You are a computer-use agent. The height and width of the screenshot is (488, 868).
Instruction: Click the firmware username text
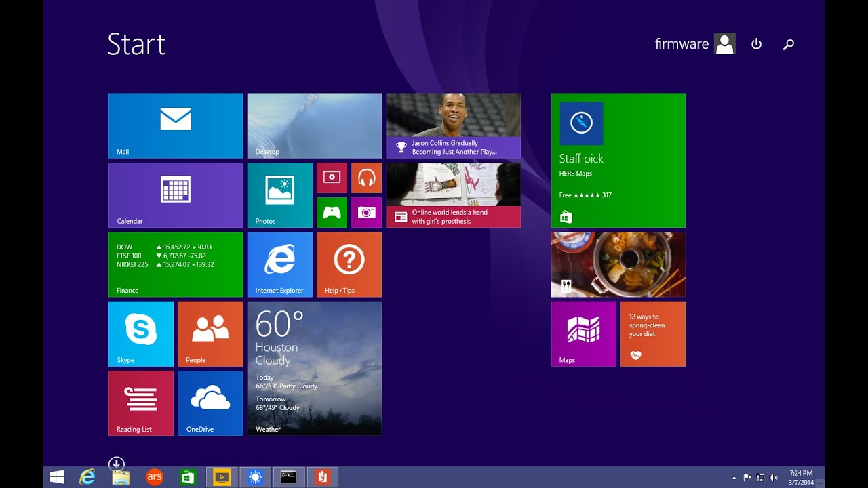[x=682, y=44]
